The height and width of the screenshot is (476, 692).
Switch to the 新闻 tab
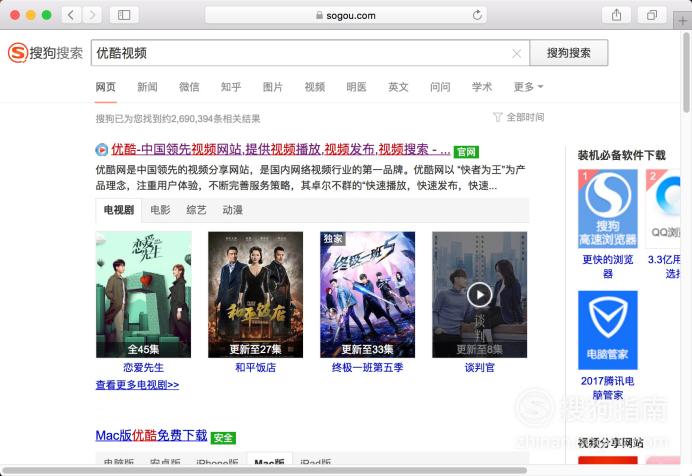[x=147, y=87]
